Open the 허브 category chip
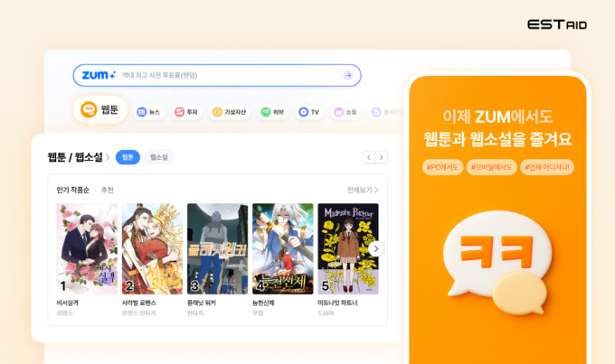This screenshot has height=364, width=615. point(272,112)
